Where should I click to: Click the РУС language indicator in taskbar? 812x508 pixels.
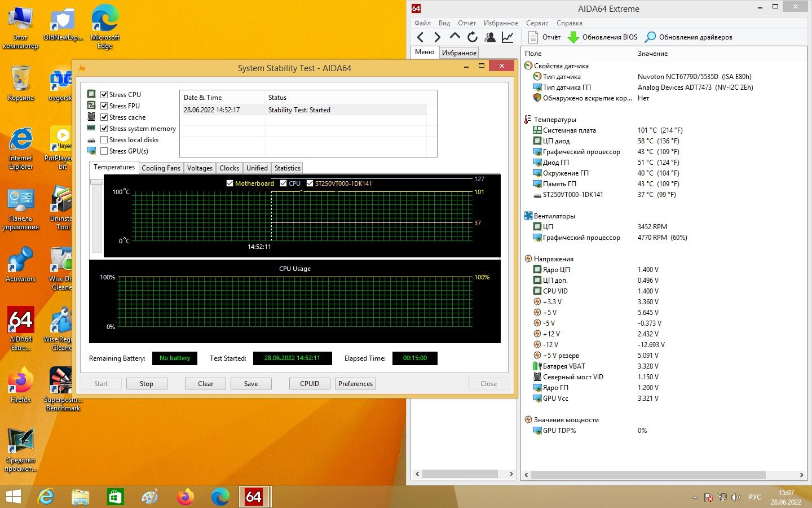(754, 497)
